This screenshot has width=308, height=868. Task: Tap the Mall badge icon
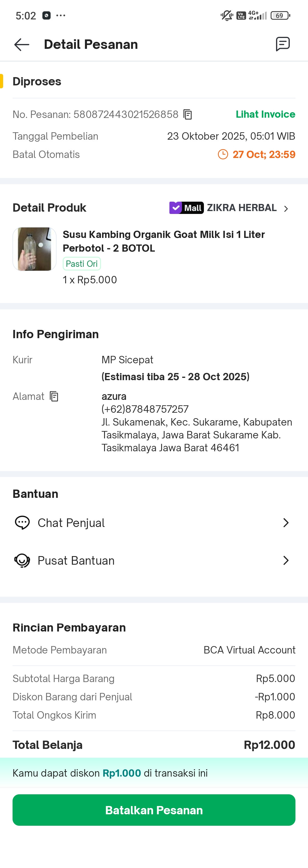point(187,208)
